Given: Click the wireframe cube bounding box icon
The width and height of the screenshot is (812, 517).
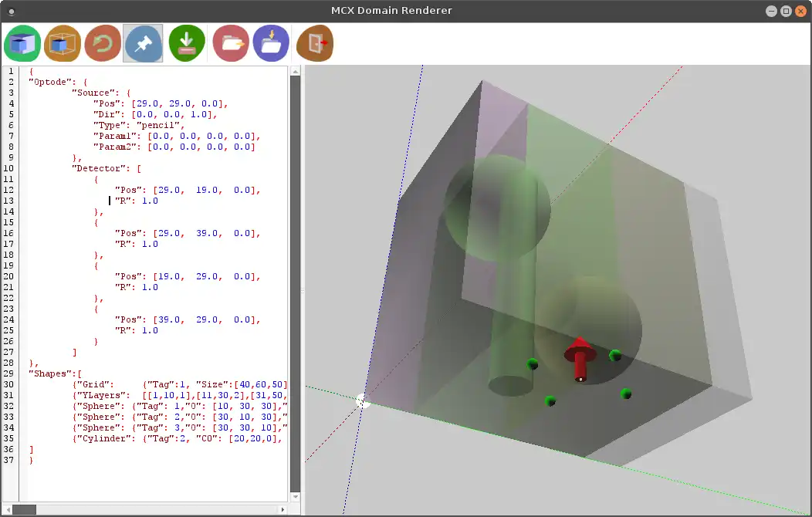Looking at the screenshot, I should click(x=63, y=43).
